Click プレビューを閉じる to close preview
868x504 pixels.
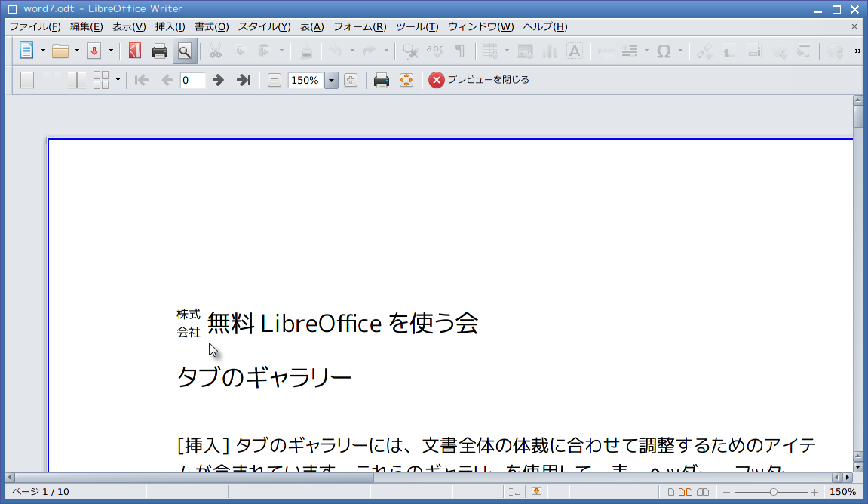coord(480,80)
